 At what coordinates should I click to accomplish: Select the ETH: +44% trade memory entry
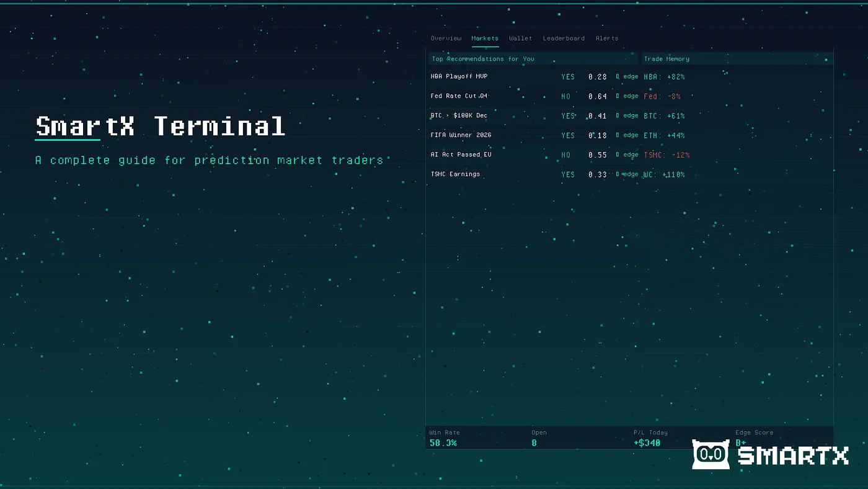click(664, 135)
